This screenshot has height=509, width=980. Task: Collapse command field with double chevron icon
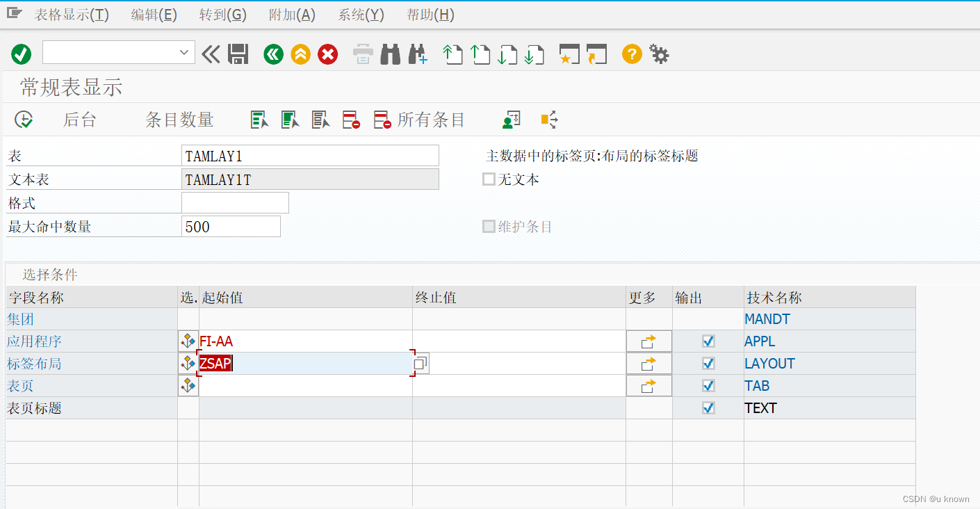[x=211, y=54]
